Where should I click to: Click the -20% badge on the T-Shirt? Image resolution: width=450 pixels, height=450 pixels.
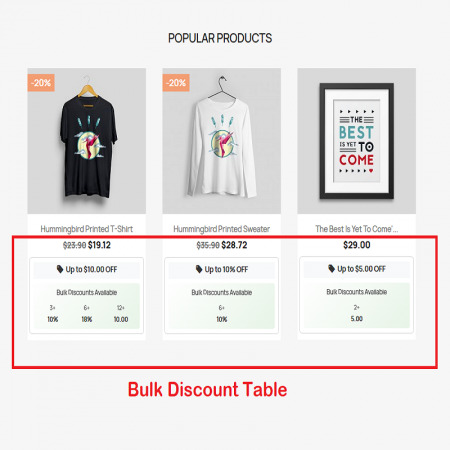[x=41, y=83]
